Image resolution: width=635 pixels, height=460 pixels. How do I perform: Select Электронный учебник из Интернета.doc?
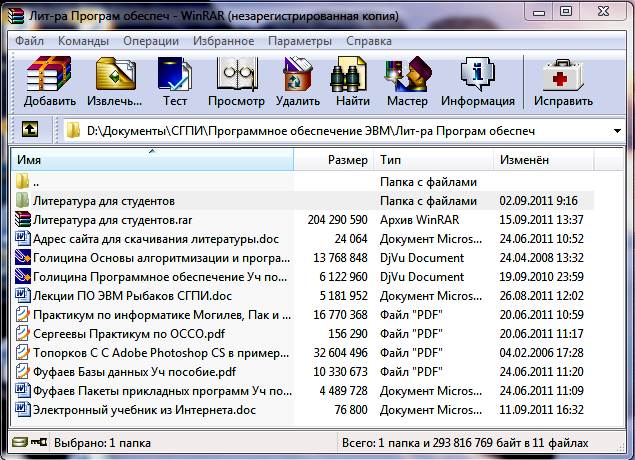(145, 410)
